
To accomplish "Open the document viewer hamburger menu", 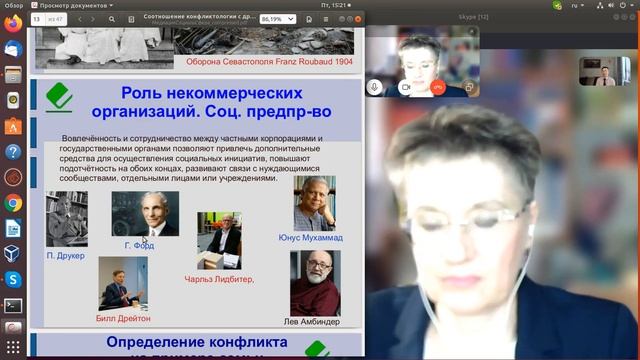I will pos(326,19).
